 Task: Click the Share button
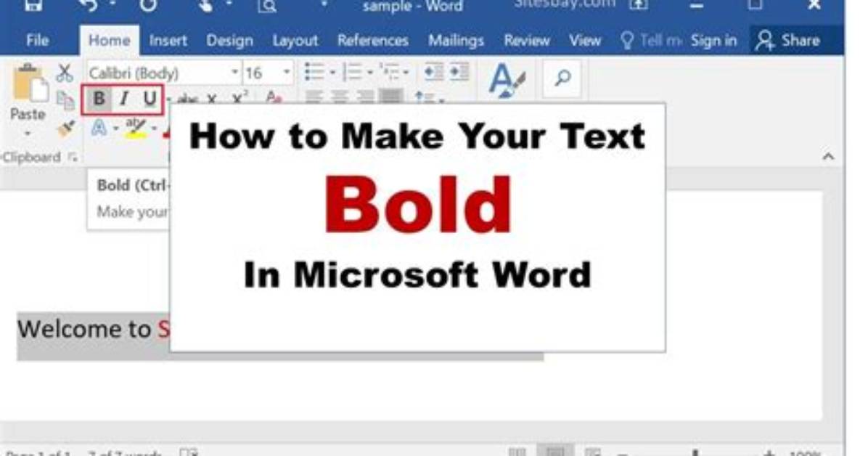[788, 41]
